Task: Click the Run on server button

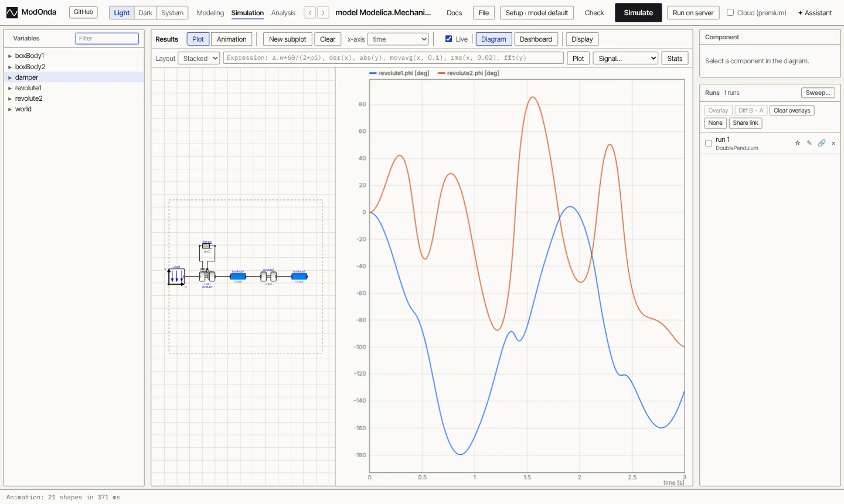Action: pyautogui.click(x=693, y=13)
